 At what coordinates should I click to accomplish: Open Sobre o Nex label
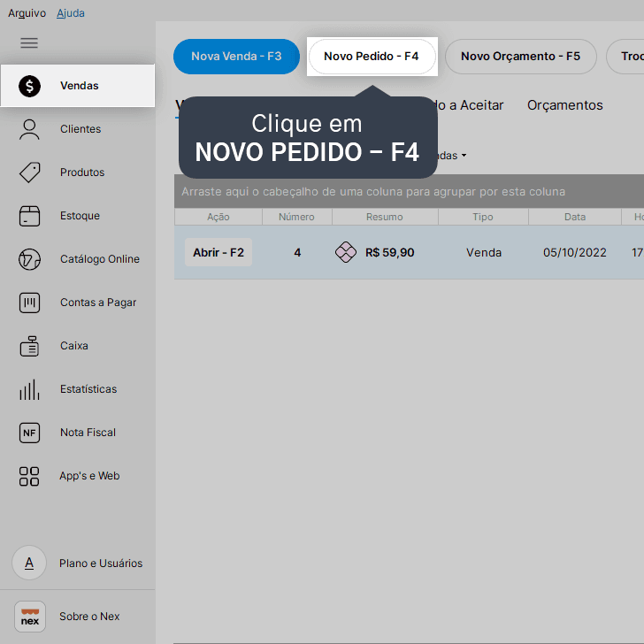point(89,617)
